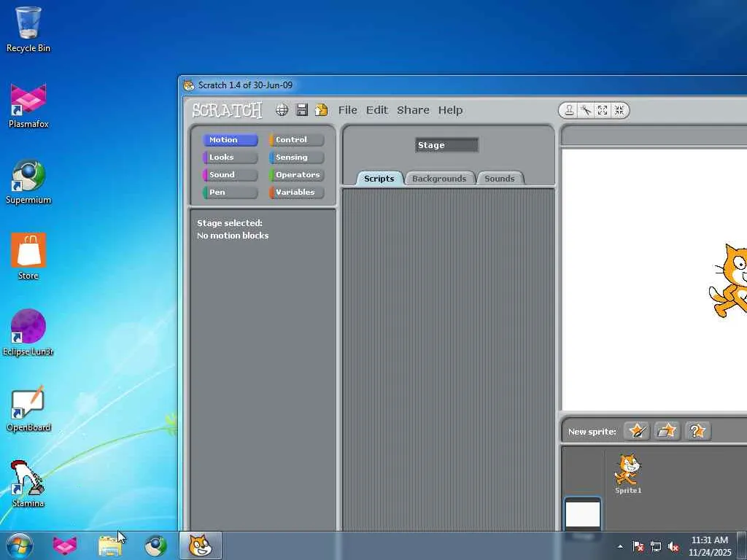Viewport: 747px width, 560px height.
Task: Select the Store desktop icon
Action: [x=28, y=257]
